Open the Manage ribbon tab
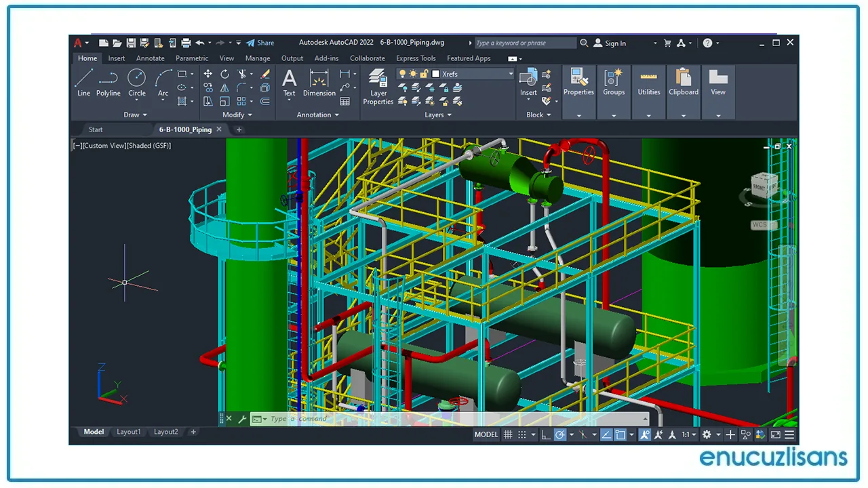868x488 pixels. coord(258,58)
